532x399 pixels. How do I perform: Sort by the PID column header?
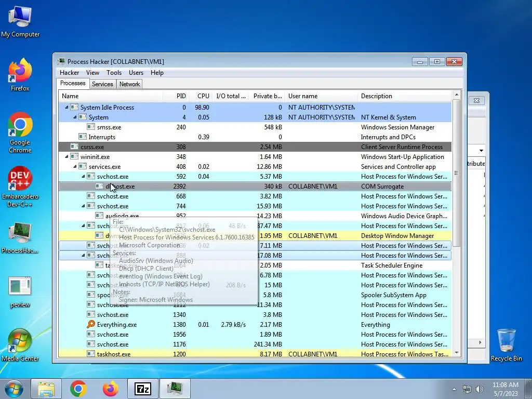point(176,96)
